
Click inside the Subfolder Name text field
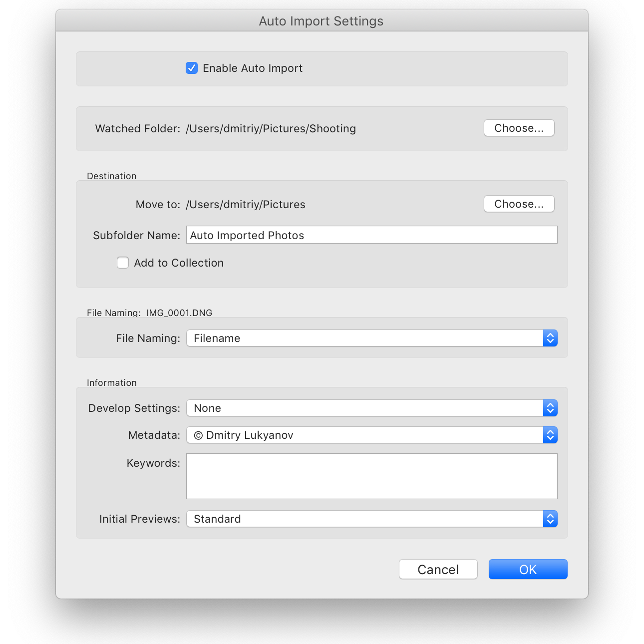[x=371, y=235]
